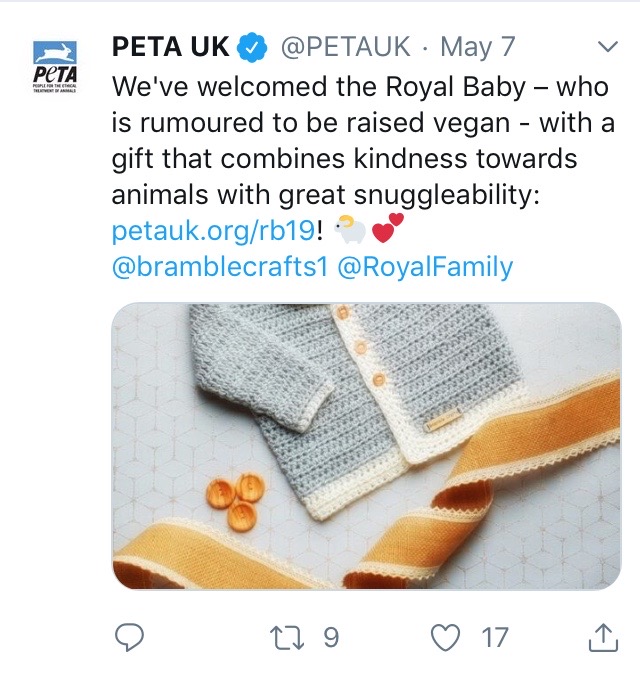Screen dimensions: 640x675
Task: Click the like count 17
Action: 495,638
